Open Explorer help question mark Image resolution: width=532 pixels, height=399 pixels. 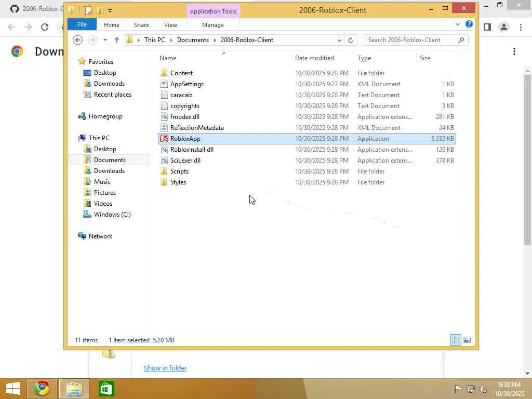click(469, 24)
